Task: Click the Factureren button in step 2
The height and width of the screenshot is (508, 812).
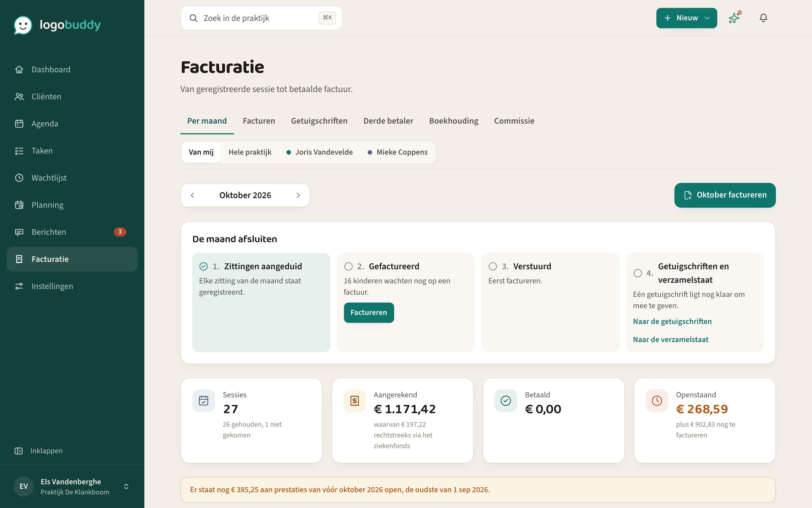Action: tap(369, 313)
